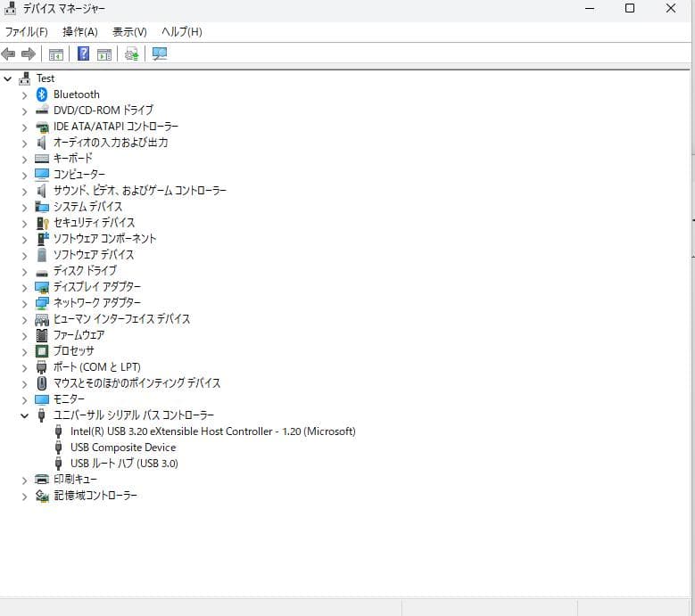Screen dimensions: 695x616
Task: Expand the モニター arrow
Action: click(x=24, y=400)
